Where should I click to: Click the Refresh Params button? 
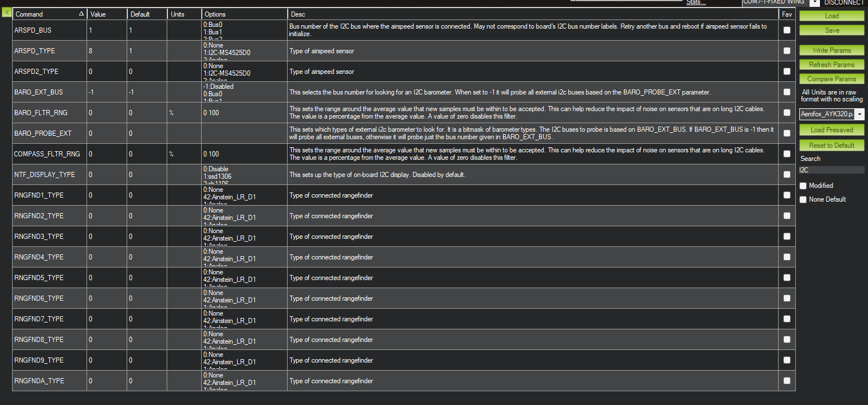tap(832, 65)
